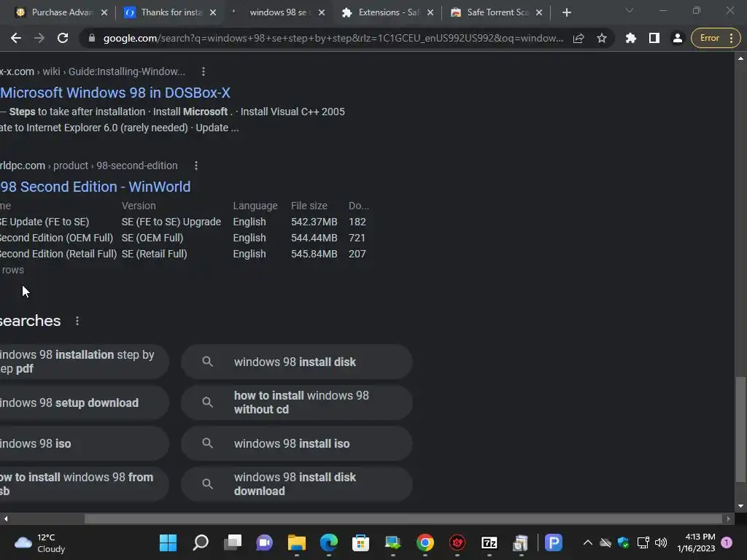The image size is (747, 560).
Task: Bookmark this page with the star icon
Action: [602, 38]
